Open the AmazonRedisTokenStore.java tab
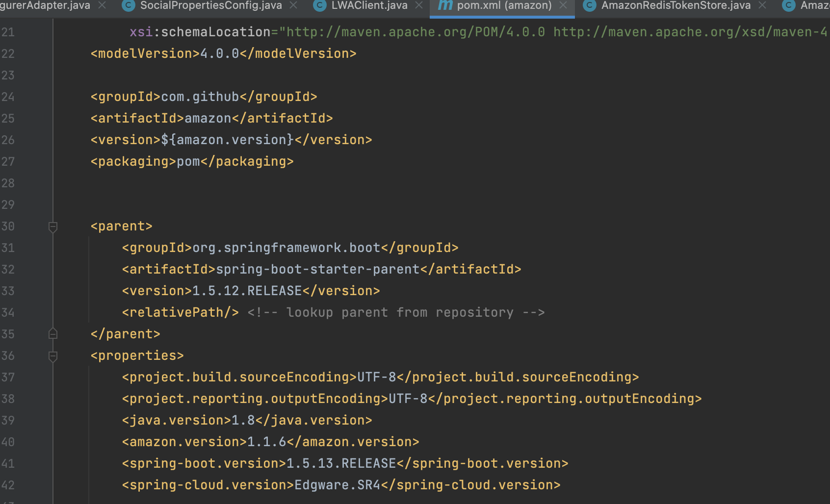Viewport: 830px width, 504px height. pyautogui.click(x=676, y=6)
